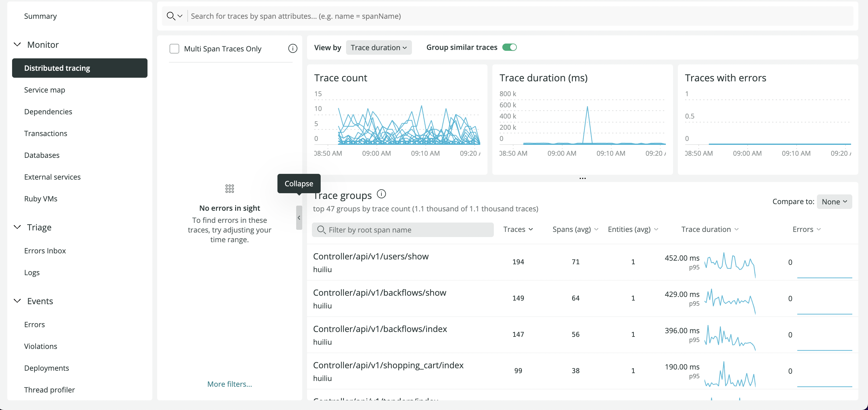Toggle Group similar traces switch
868x410 pixels.
509,47
